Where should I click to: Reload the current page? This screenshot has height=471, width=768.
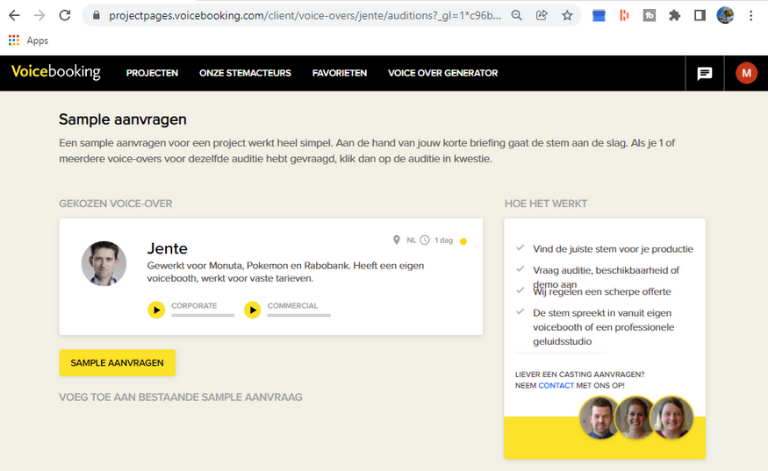[65, 16]
